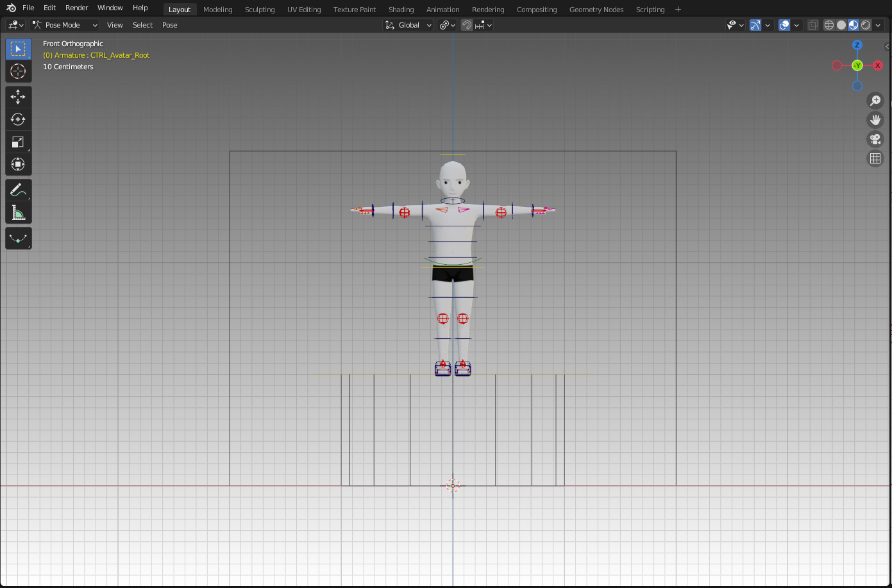Click the Blender logo menu icon
The image size is (892, 588).
(x=11, y=8)
